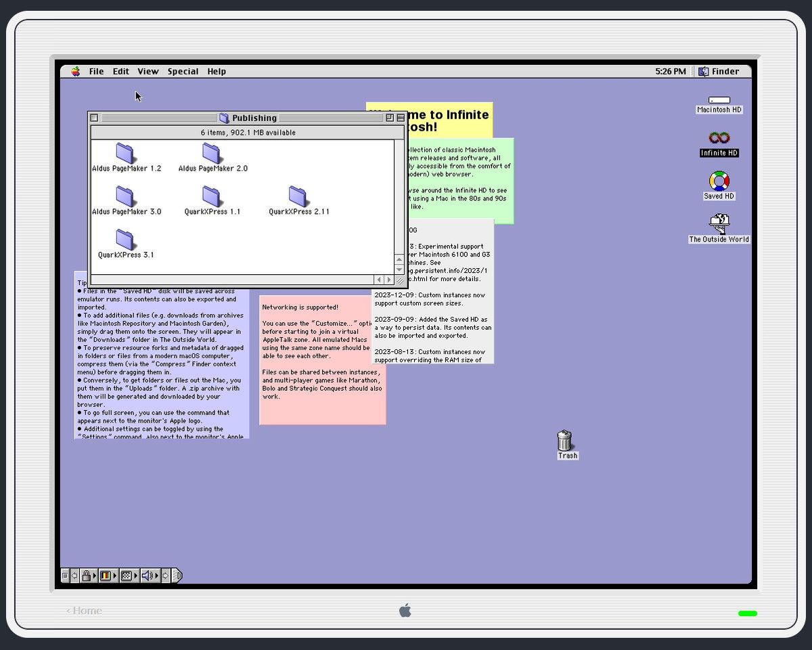Screen dimensions: 812x650
Task: Select the Saved HD disk icon
Action: tap(719, 181)
